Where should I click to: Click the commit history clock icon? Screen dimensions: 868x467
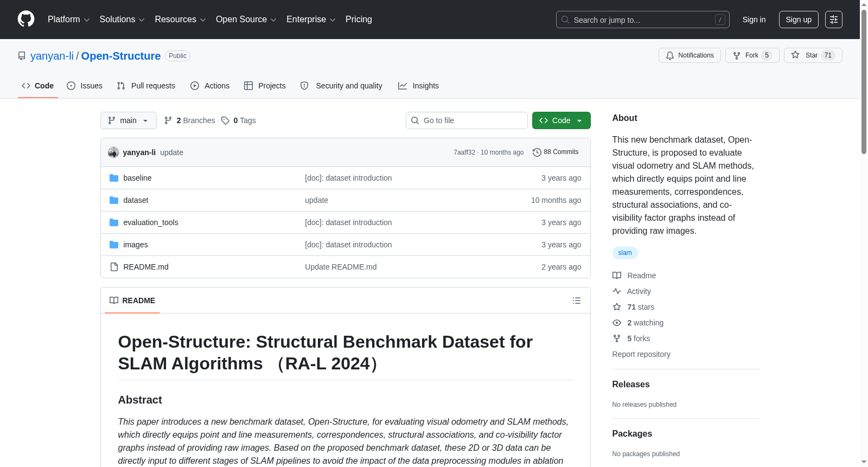click(537, 152)
